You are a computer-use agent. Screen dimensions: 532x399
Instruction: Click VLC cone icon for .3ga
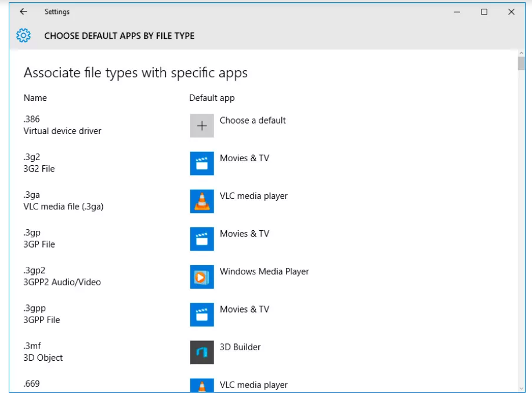pos(202,201)
